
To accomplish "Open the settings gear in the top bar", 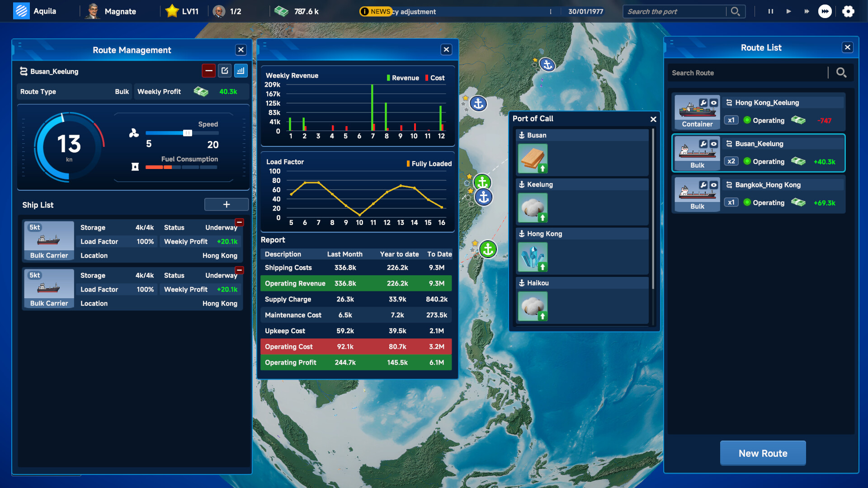I will pos(849,11).
